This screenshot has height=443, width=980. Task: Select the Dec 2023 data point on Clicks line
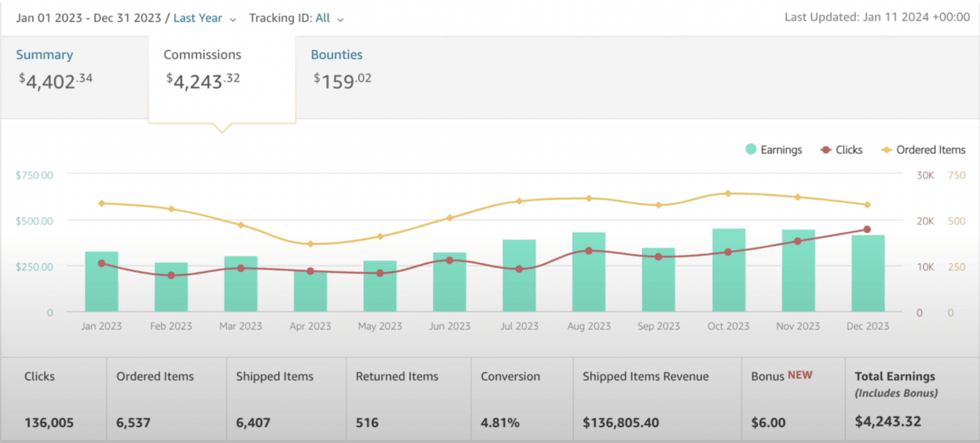pyautogui.click(x=867, y=228)
